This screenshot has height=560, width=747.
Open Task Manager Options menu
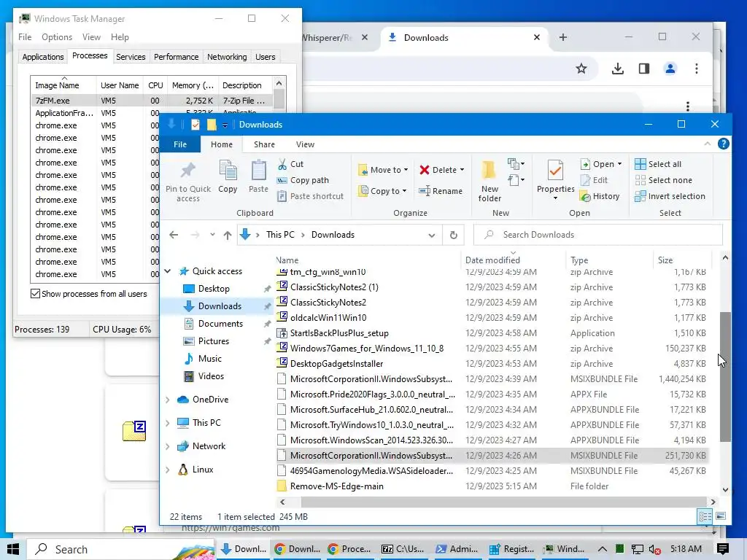pos(57,37)
